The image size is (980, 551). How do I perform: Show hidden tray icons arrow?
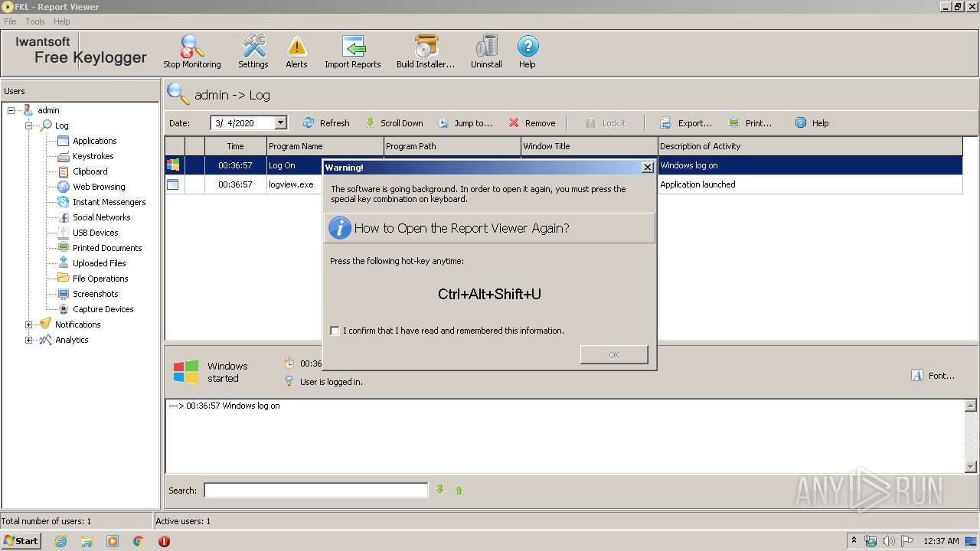click(x=854, y=541)
